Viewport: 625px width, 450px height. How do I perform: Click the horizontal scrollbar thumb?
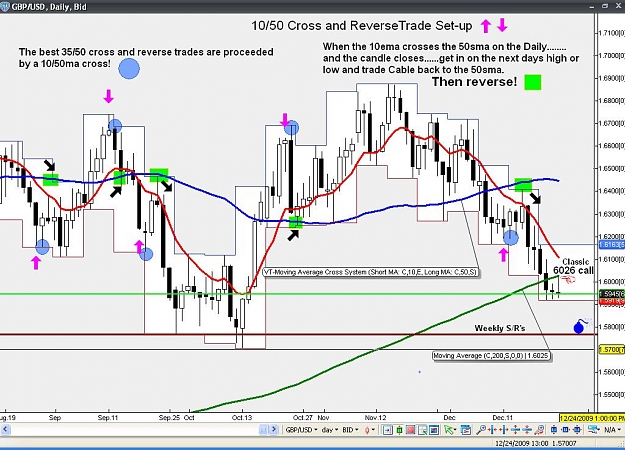pos(263,430)
